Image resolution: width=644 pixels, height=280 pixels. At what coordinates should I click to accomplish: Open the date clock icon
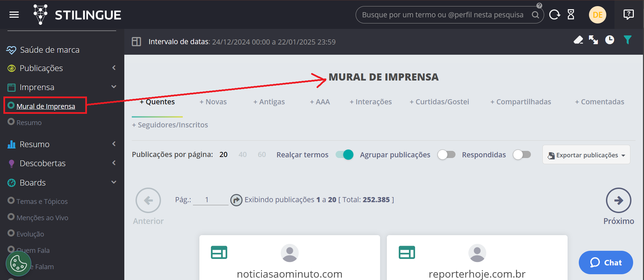pyautogui.click(x=610, y=40)
